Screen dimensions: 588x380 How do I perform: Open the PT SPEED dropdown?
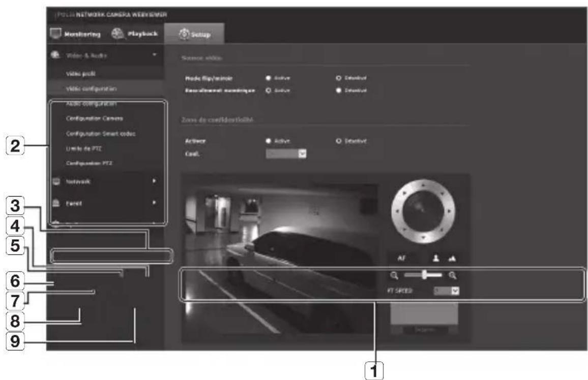(455, 291)
